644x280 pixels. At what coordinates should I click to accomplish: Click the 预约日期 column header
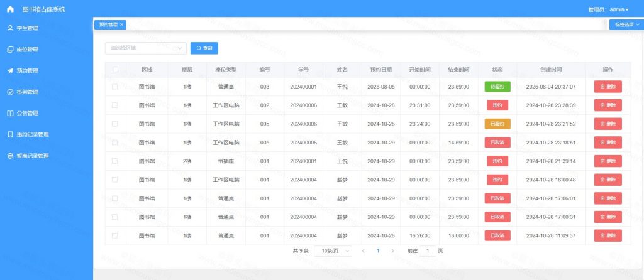[x=380, y=70]
